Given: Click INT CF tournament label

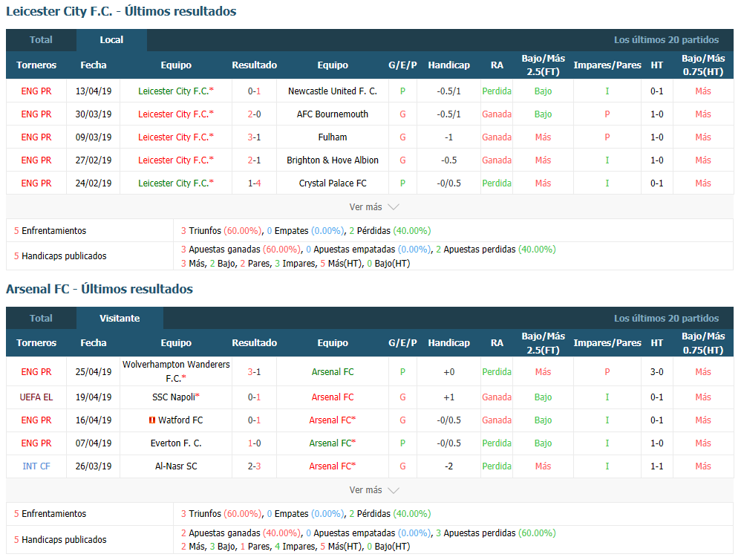Looking at the screenshot, I should coord(36,466).
